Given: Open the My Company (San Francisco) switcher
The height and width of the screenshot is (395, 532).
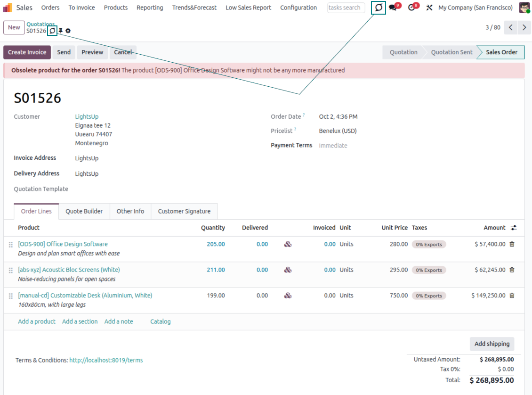Looking at the screenshot, I should pyautogui.click(x=476, y=8).
